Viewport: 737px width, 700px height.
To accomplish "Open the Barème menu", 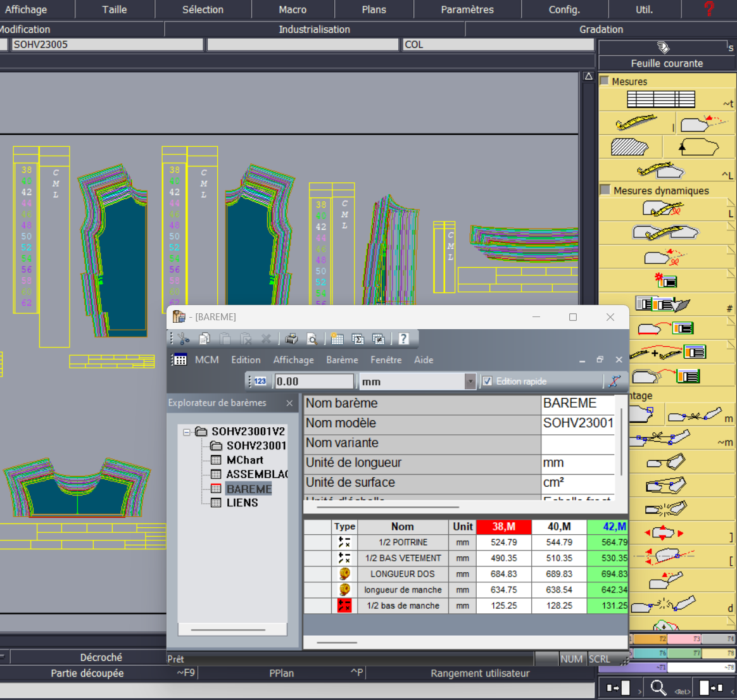I will pos(342,360).
